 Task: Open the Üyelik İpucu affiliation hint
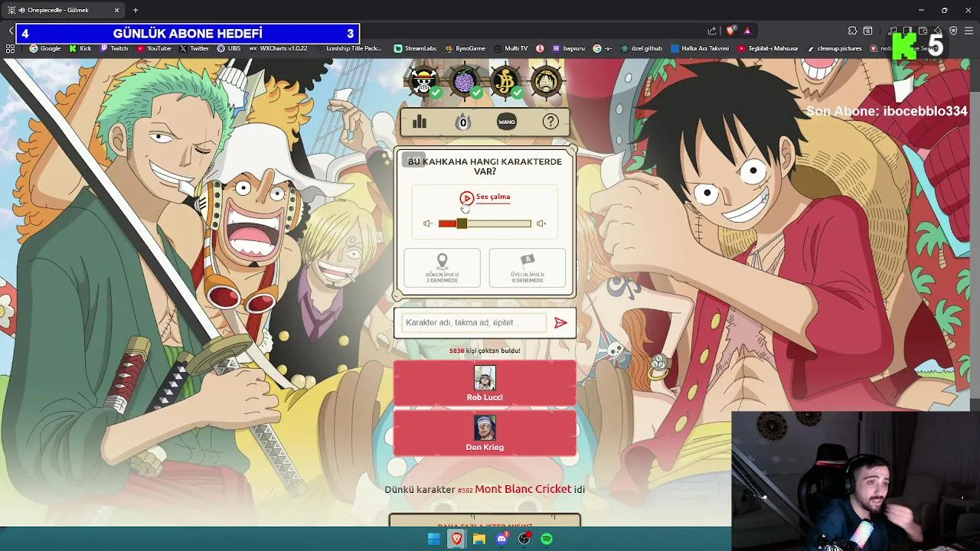(528, 268)
